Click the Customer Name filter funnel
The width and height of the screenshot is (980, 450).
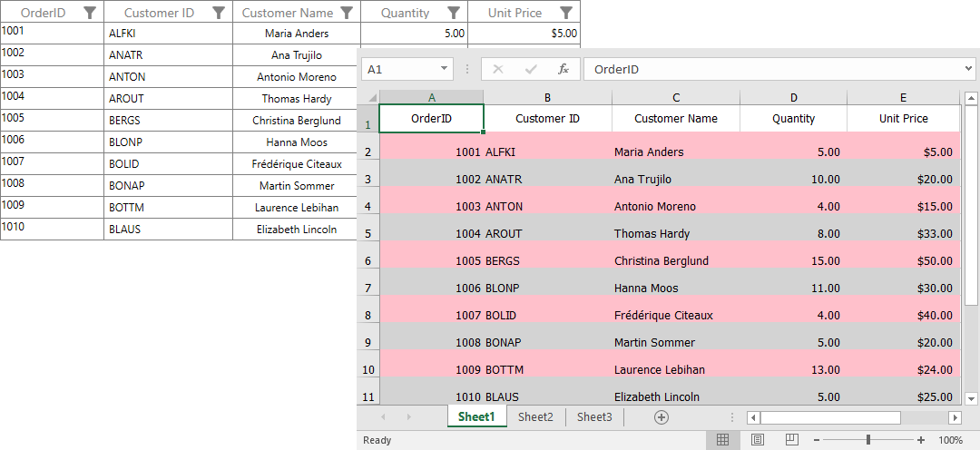(x=346, y=13)
